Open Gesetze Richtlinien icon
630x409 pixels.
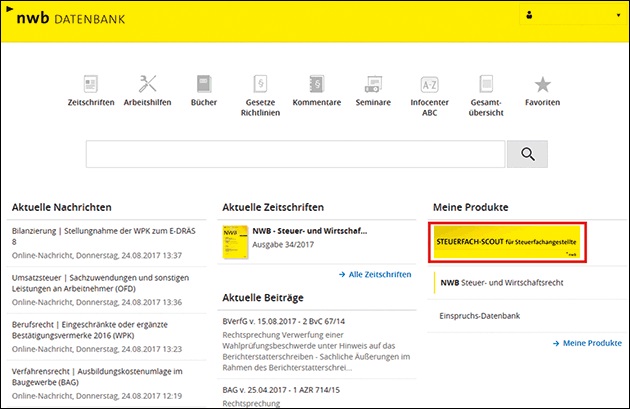pos(259,85)
